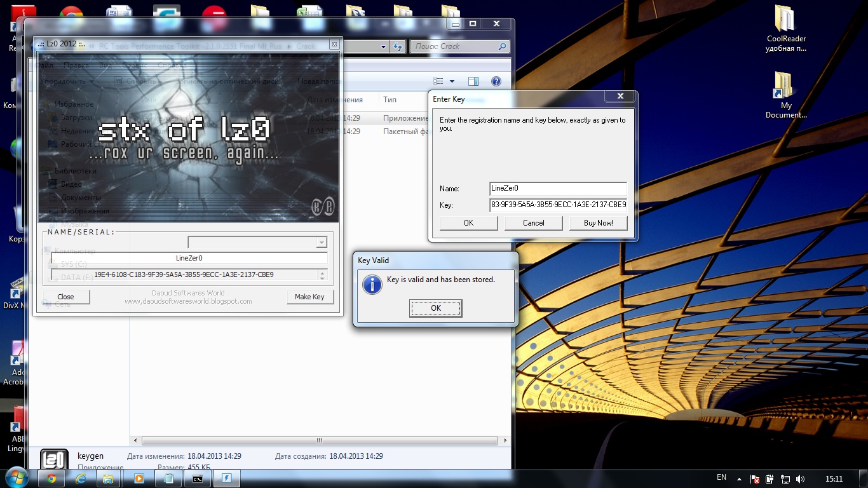868x488 pixels.
Task: Open Action Center flag icon
Action: (754, 479)
